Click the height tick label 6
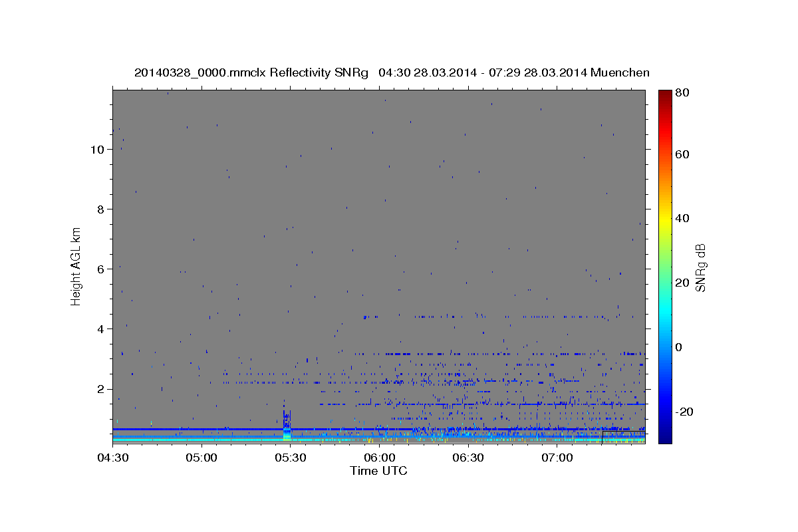Screen dimensions: 798x532 [x=100, y=269]
